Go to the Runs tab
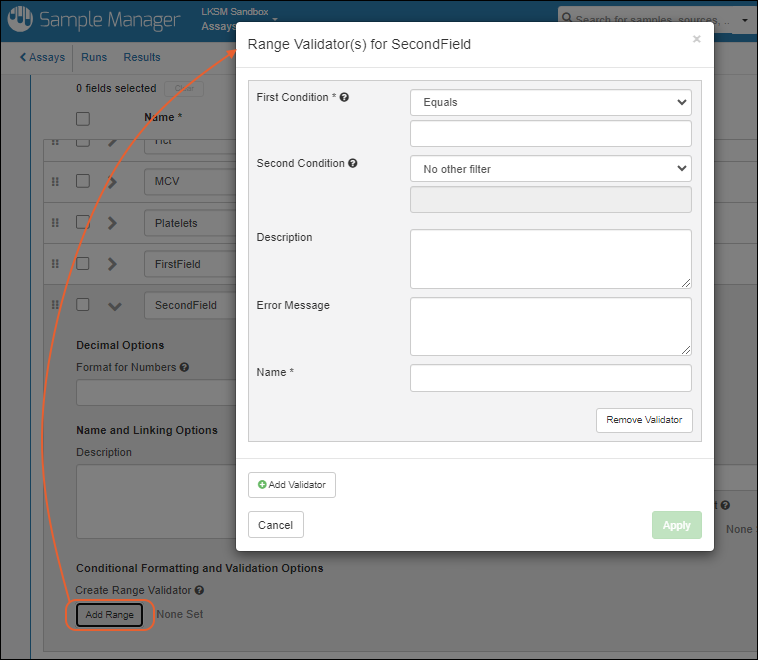Image resolution: width=758 pixels, height=660 pixels. 94,57
